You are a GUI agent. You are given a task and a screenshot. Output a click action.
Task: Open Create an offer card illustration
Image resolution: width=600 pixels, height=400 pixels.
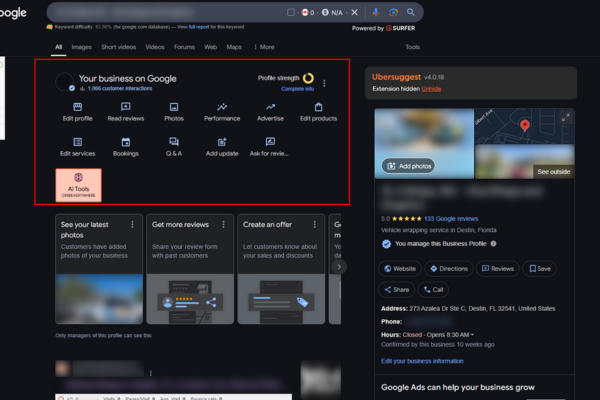281,299
